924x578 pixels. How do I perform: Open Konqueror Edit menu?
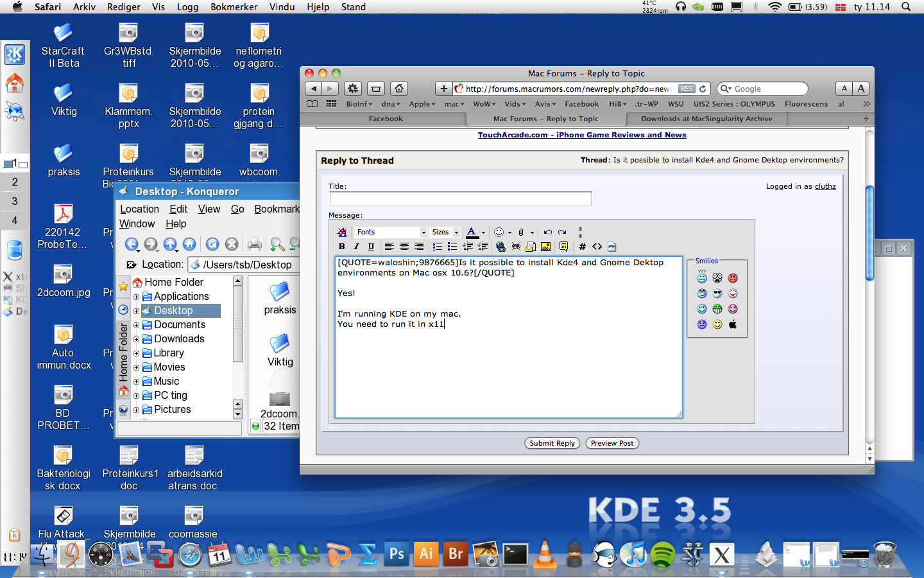coord(178,209)
